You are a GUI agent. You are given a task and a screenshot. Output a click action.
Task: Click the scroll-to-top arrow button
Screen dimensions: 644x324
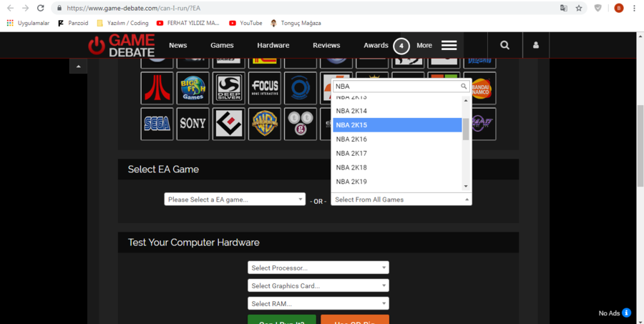(79, 66)
